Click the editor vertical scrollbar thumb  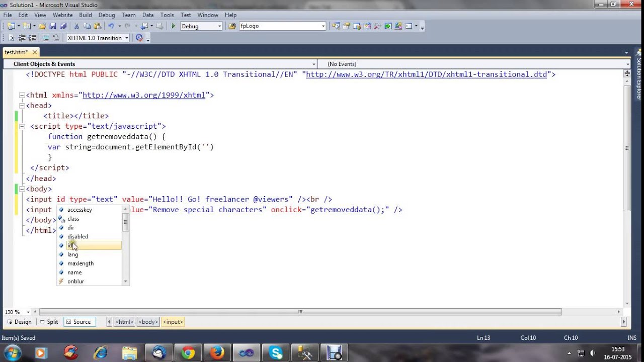(627, 148)
